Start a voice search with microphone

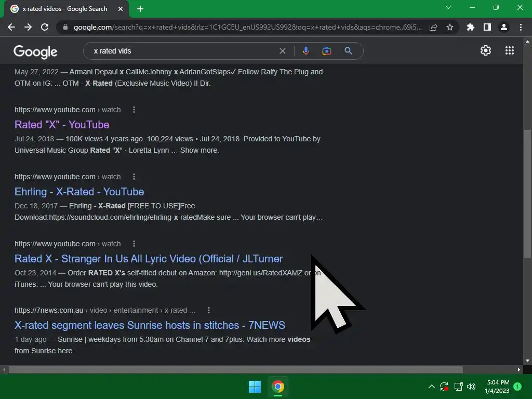(305, 51)
